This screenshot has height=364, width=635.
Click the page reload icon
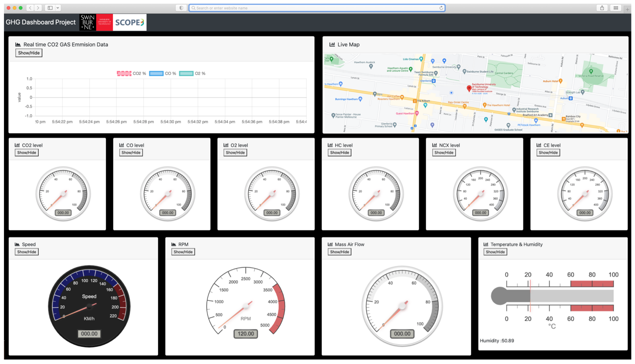(x=441, y=8)
